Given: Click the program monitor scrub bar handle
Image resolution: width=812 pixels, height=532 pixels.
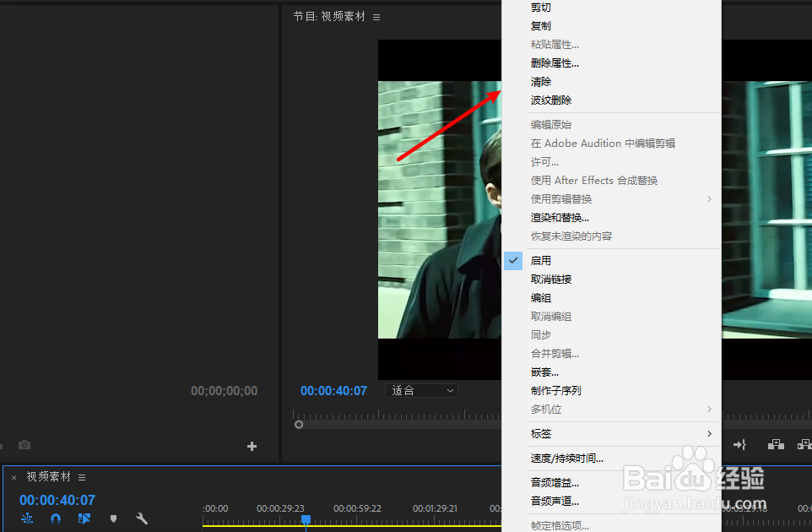Looking at the screenshot, I should 299,424.
